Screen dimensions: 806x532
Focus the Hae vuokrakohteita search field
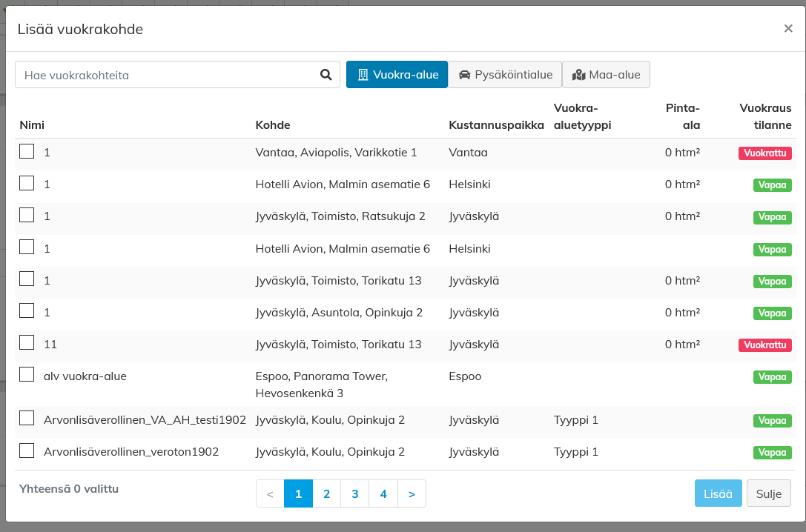tap(167, 75)
